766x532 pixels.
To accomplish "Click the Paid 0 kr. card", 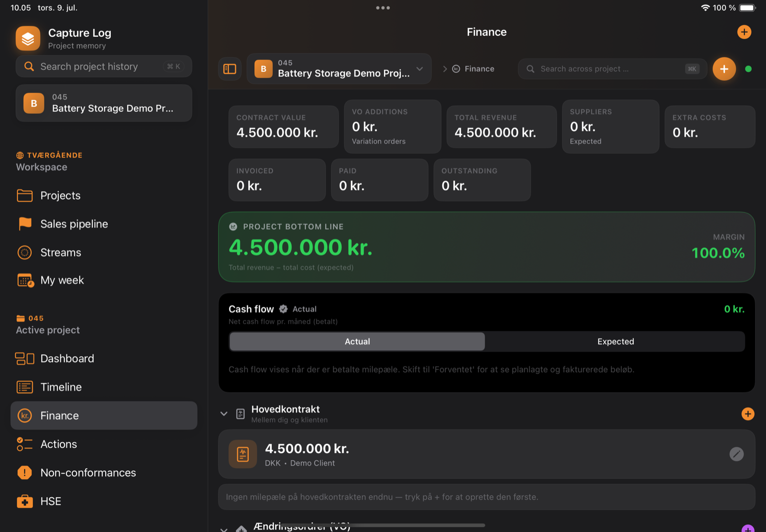I will pyautogui.click(x=380, y=180).
